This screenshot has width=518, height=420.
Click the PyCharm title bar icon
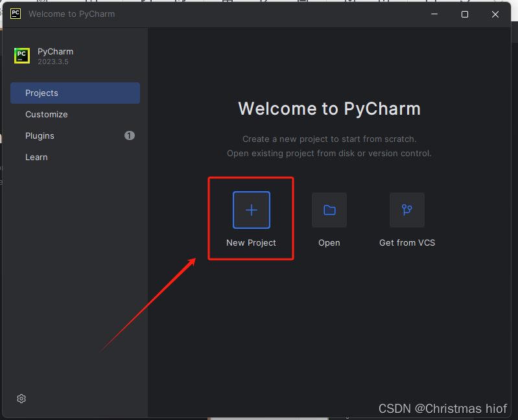click(x=16, y=14)
